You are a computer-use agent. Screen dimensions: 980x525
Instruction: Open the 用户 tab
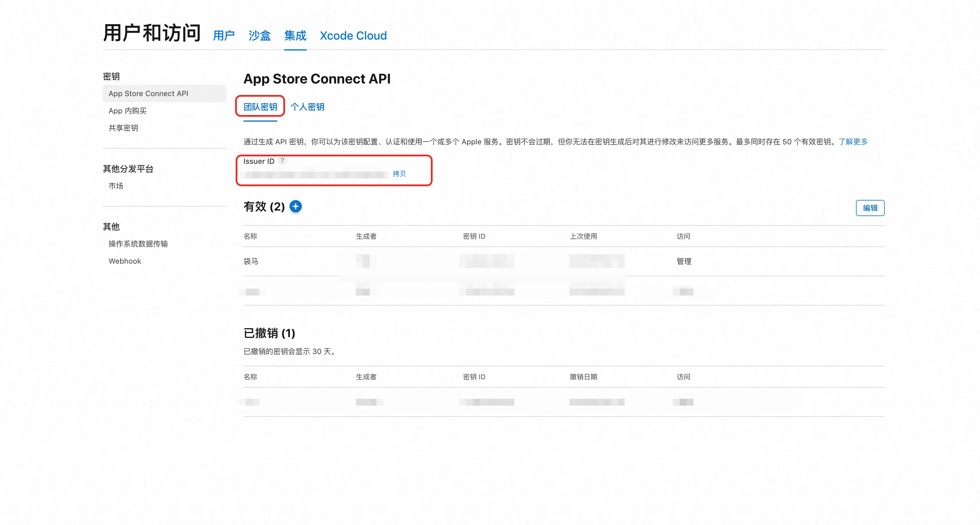click(224, 36)
